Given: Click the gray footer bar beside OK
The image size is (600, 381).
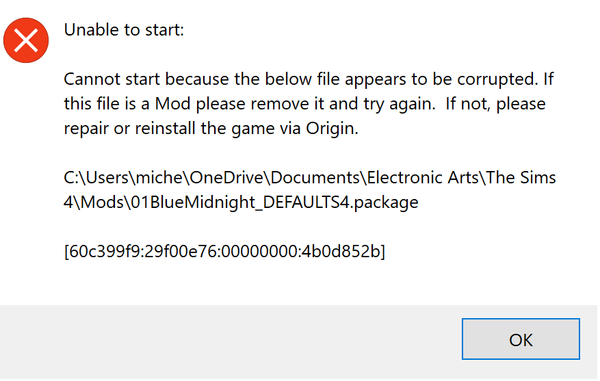Looking at the screenshot, I should click(x=230, y=341).
